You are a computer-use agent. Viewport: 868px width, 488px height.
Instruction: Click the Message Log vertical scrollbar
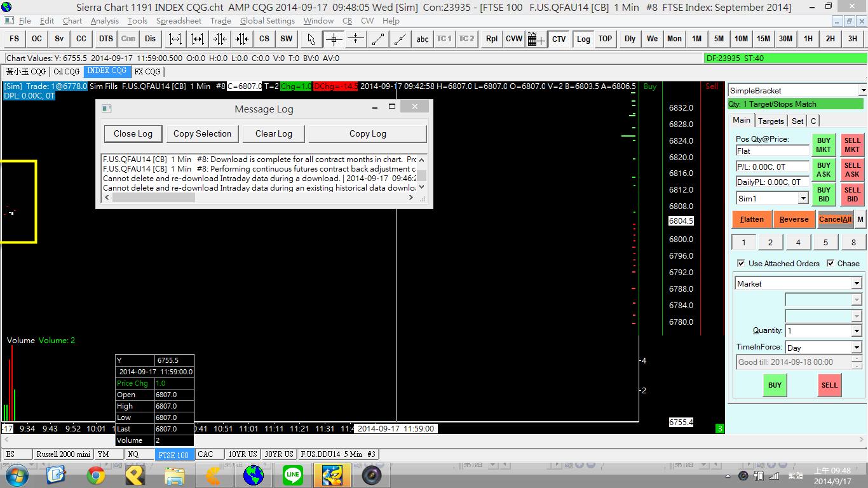coord(421,173)
